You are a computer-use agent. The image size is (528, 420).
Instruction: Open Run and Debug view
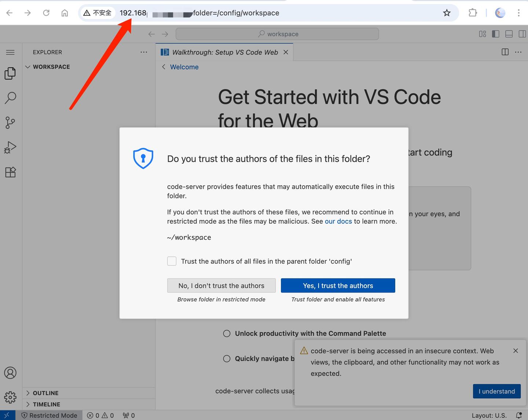point(10,147)
